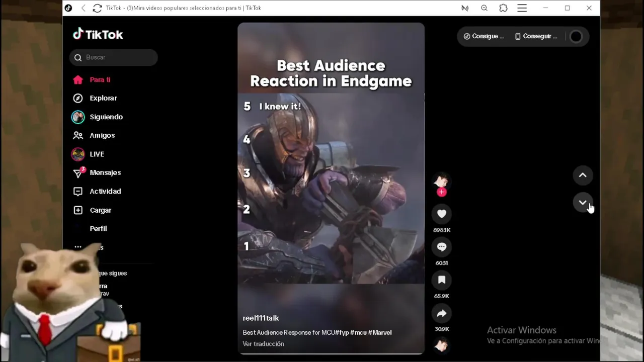The image size is (644, 362).
Task: Click Ver traducción under caption
Action: (263, 344)
